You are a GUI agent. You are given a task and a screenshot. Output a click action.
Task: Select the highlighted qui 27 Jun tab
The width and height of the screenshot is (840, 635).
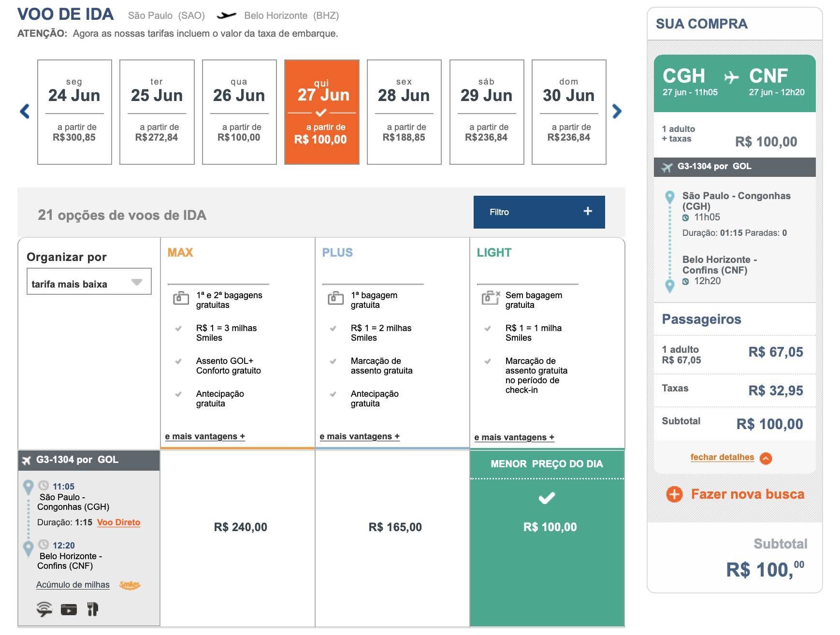tap(321, 112)
